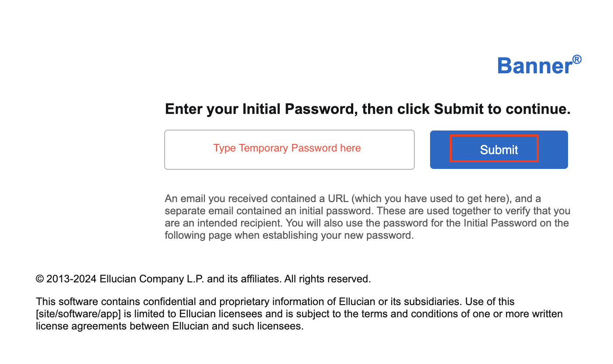Viewport: 613px width, 364px height.
Task: Click the 'Enter your Initial Password' heading
Action: coord(368,109)
